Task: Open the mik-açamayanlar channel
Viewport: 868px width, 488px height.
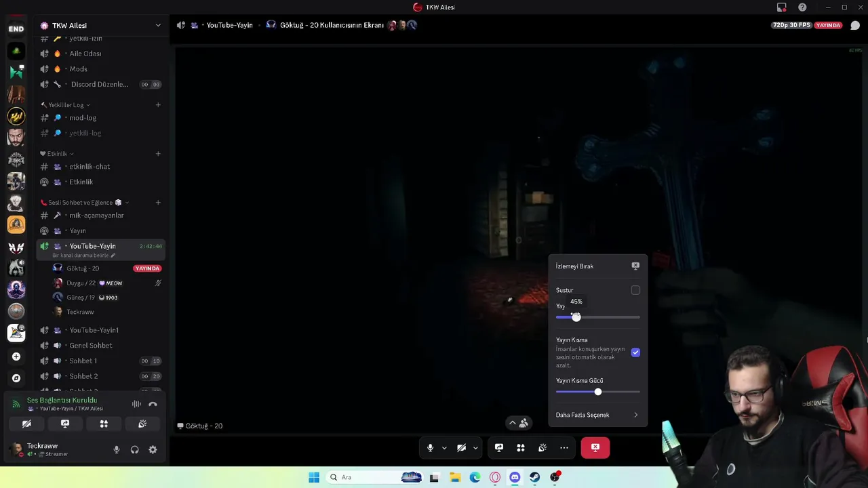Action: [x=101, y=215]
